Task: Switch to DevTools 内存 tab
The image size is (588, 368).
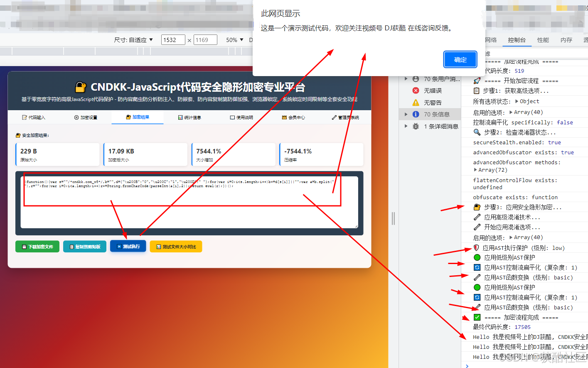Action: click(566, 40)
